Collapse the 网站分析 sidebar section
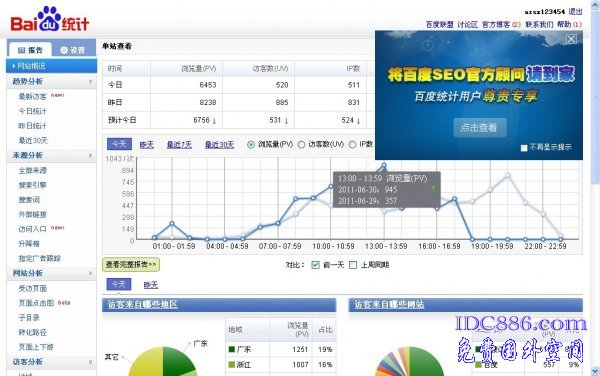 (x=90, y=273)
